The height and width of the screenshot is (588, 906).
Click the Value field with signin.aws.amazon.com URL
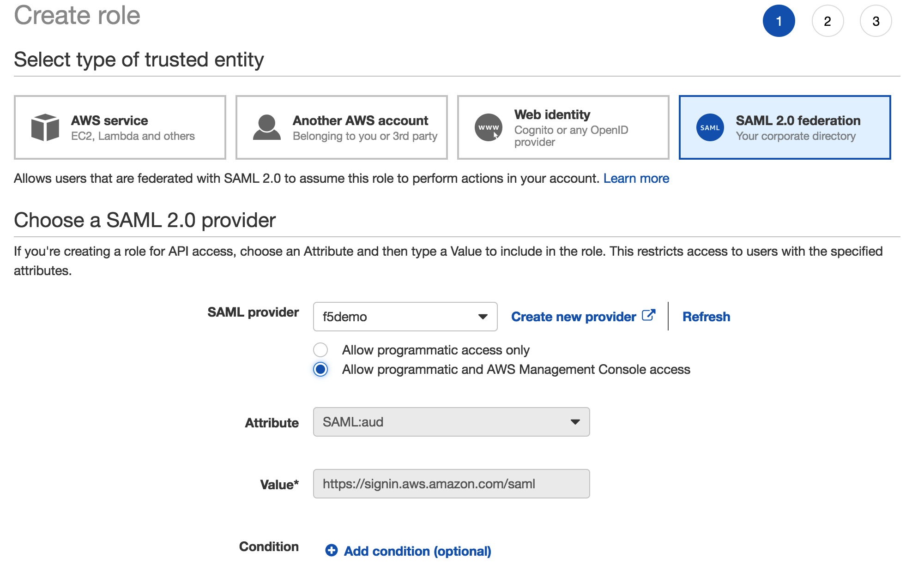[451, 484]
